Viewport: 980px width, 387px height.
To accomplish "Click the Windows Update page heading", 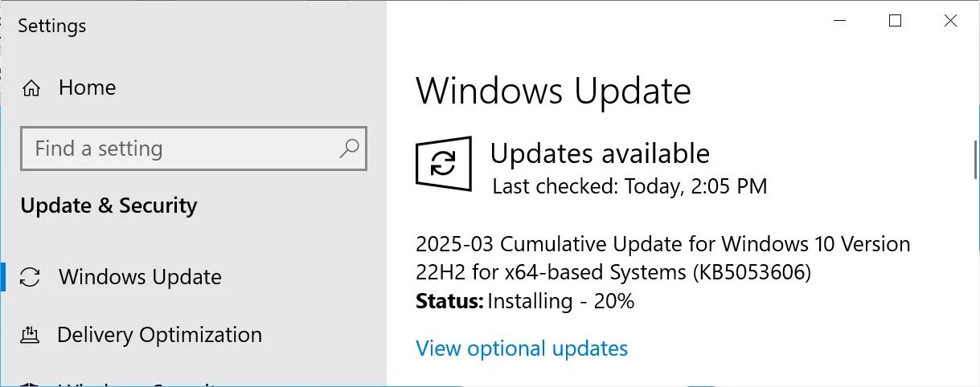I will point(553,91).
